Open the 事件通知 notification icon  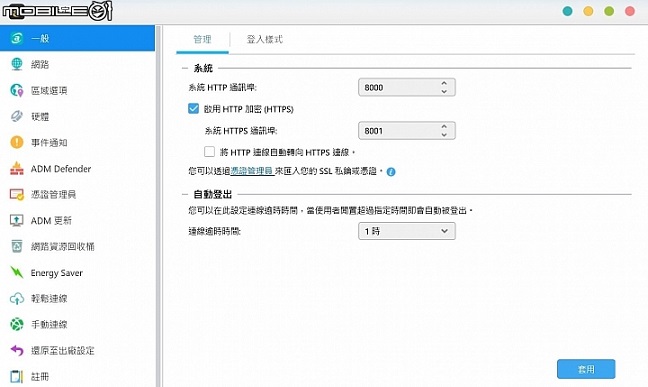pos(17,142)
